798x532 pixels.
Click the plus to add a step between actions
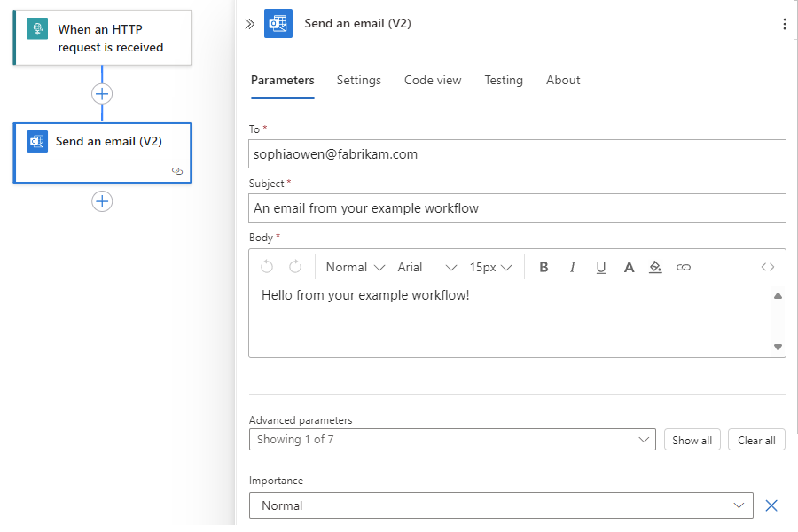[x=102, y=93]
